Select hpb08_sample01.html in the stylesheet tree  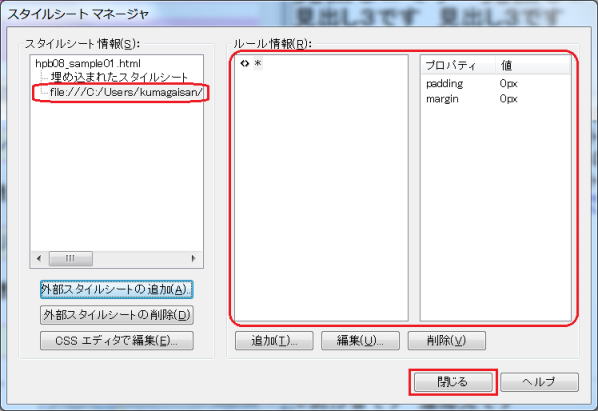pos(88,63)
